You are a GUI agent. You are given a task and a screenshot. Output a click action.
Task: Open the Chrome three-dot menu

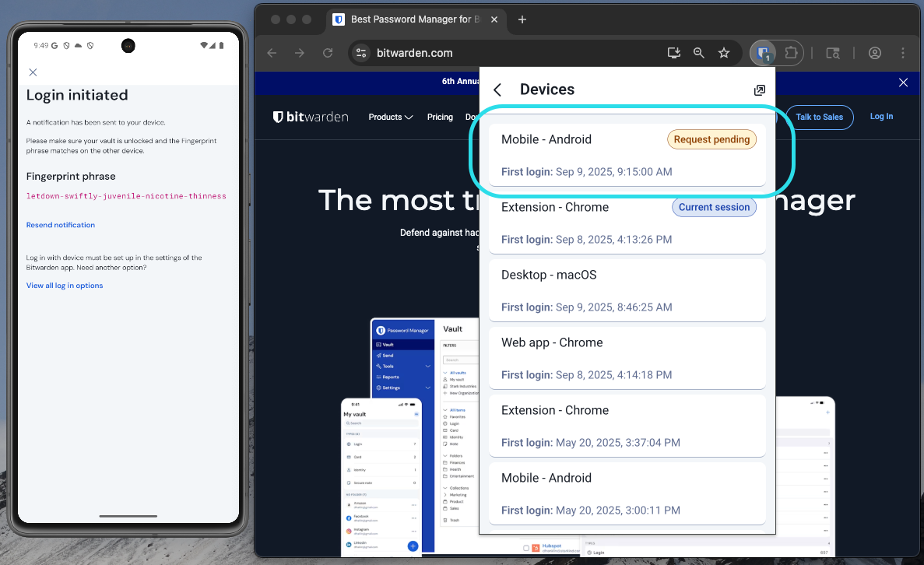tap(902, 53)
